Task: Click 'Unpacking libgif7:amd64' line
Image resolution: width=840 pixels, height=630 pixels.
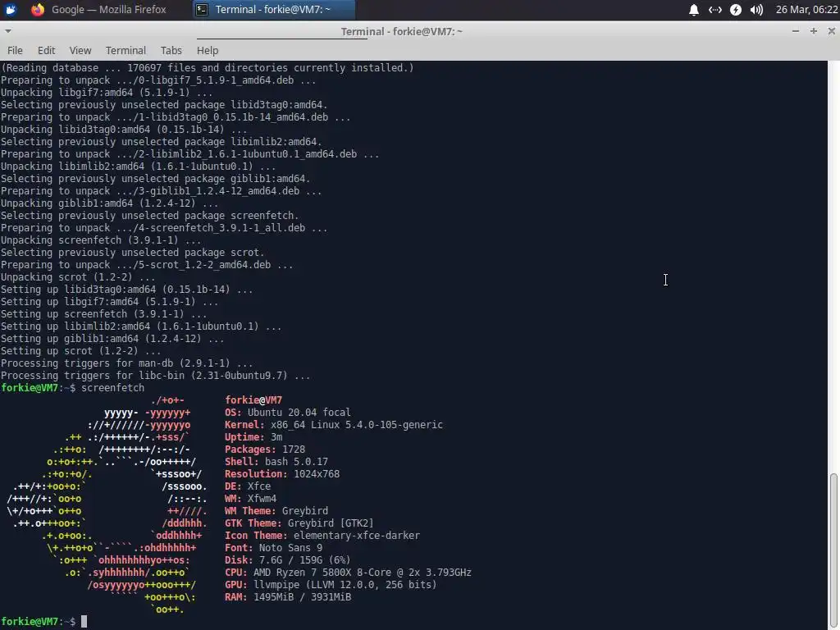Action: 107,93
